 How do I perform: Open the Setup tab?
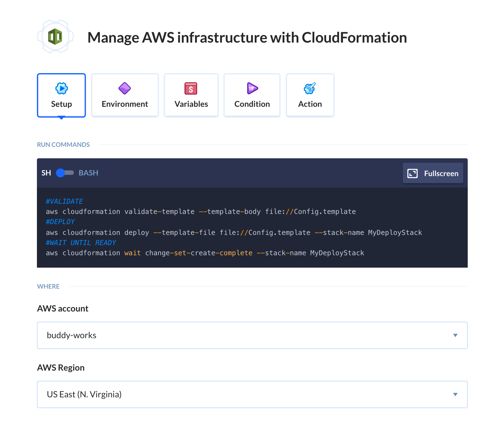[x=61, y=95]
